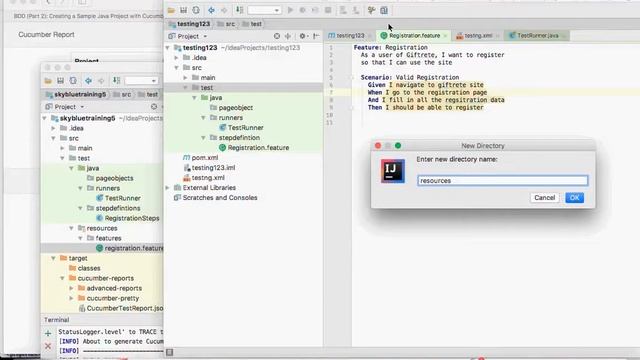The width and height of the screenshot is (640, 360).
Task: Hide the testing123 Project panel with the hide icon
Action: [x=316, y=36]
